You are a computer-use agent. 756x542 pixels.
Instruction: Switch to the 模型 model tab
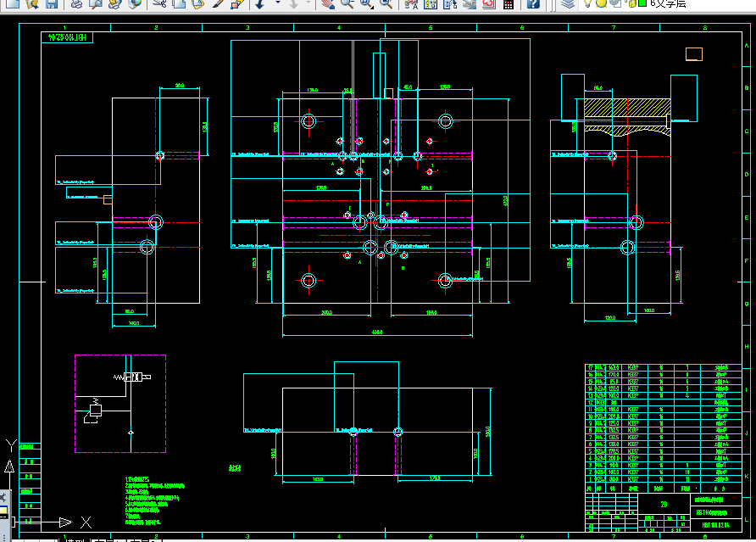tap(75, 539)
